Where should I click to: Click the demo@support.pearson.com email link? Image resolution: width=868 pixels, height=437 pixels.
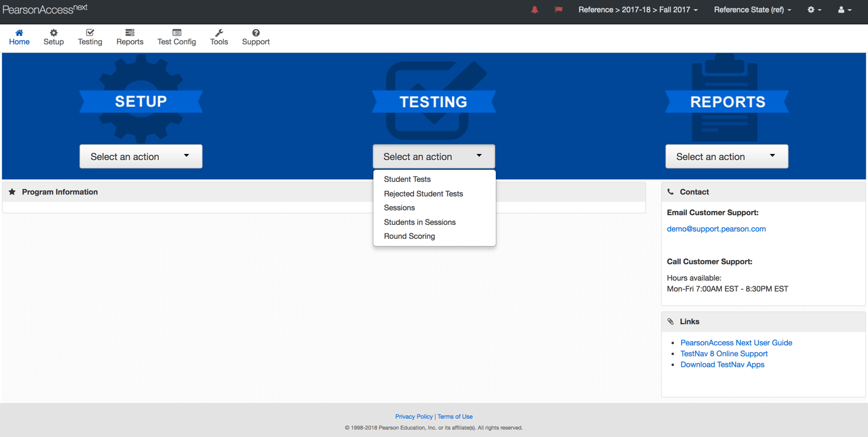716,229
